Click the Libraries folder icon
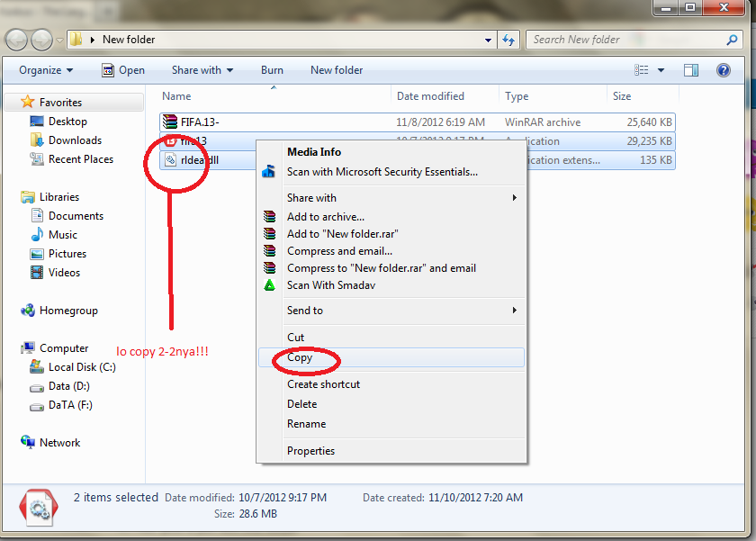756x541 pixels. (x=28, y=197)
